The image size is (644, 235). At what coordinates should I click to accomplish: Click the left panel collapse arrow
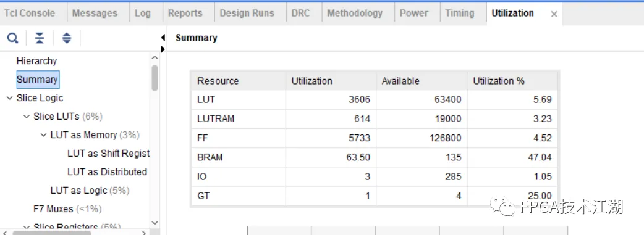click(163, 38)
